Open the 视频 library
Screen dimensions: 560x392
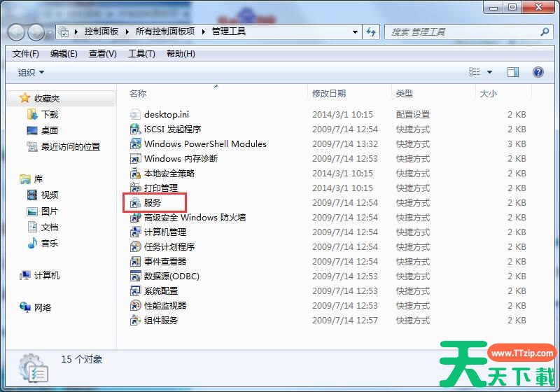point(50,195)
